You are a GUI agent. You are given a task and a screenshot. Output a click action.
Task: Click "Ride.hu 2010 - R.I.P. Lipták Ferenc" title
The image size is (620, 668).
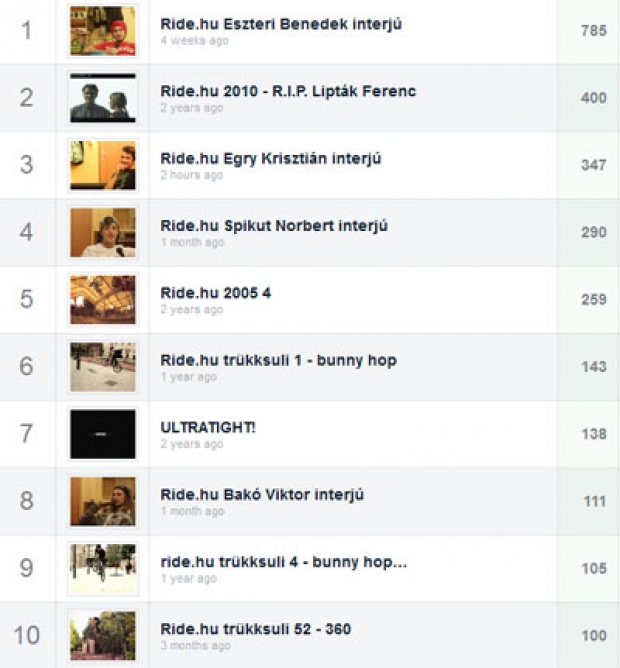pyautogui.click(x=288, y=91)
